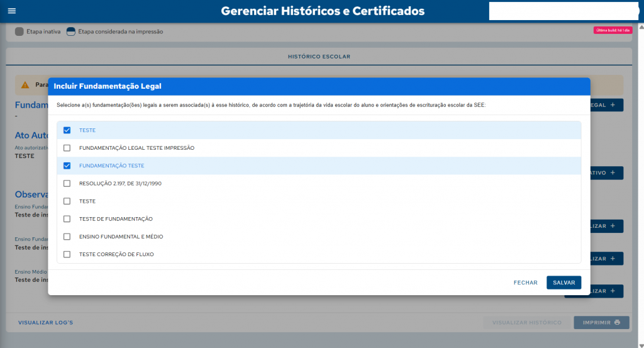Click the Etapa considerada na impressão legend icon
The image size is (644, 348).
(x=70, y=31)
